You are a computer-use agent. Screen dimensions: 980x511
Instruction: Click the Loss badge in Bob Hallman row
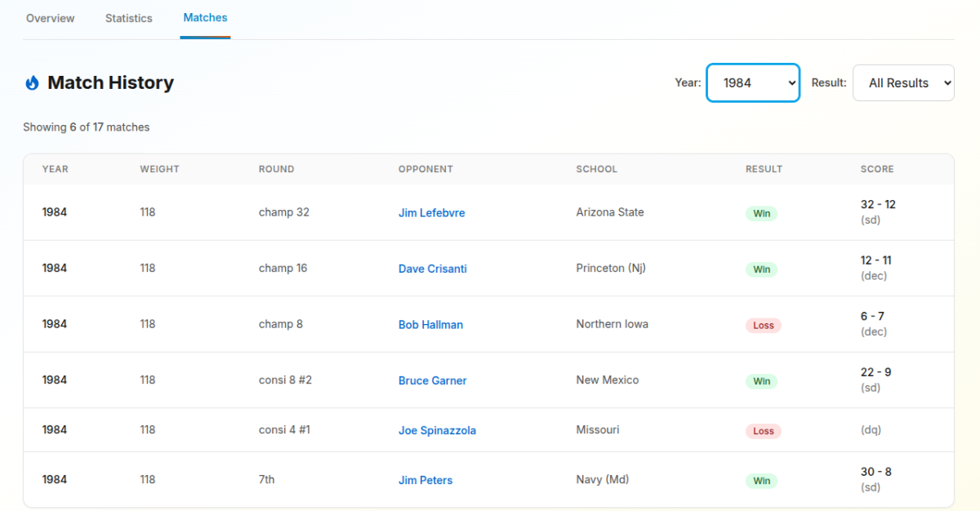pos(764,325)
